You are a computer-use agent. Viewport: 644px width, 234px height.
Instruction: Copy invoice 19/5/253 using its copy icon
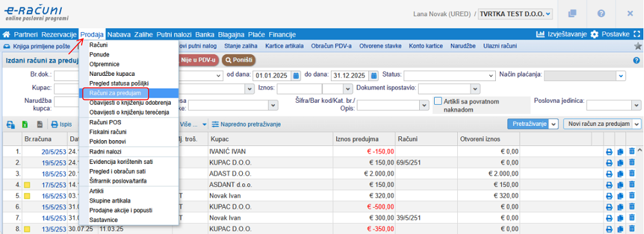[x=621, y=162]
